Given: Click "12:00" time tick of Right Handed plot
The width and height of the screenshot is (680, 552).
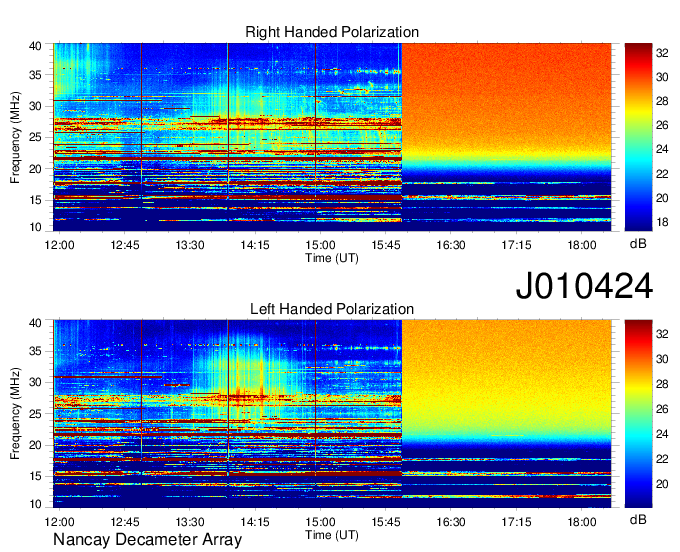Looking at the screenshot, I should click(59, 245).
